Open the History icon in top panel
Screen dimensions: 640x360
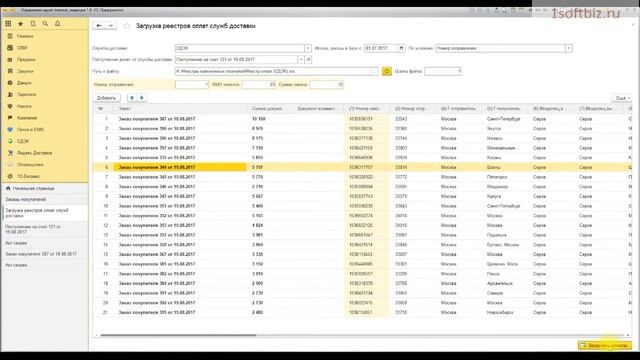(x=33, y=24)
